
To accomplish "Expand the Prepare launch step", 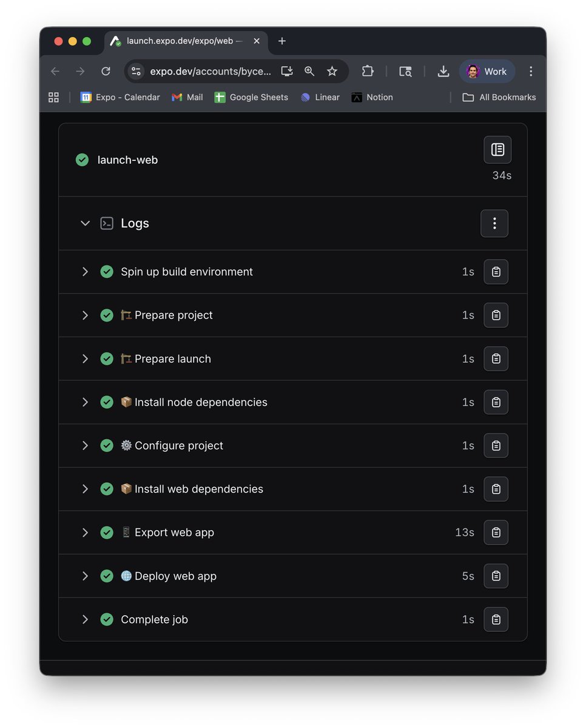I will coord(85,359).
